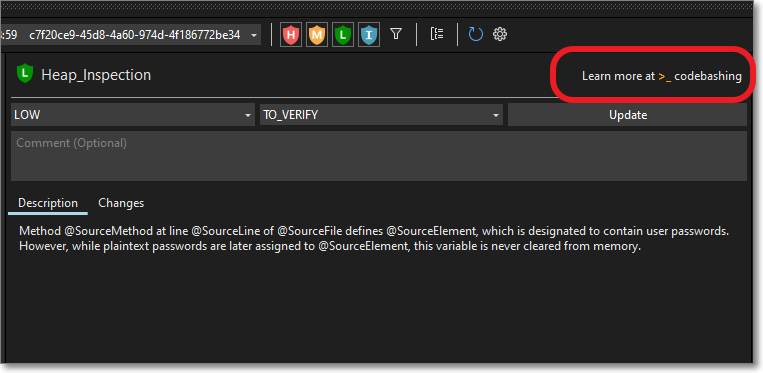The height and width of the screenshot is (373, 763).
Task: Open the settings gear
Action: (x=500, y=34)
